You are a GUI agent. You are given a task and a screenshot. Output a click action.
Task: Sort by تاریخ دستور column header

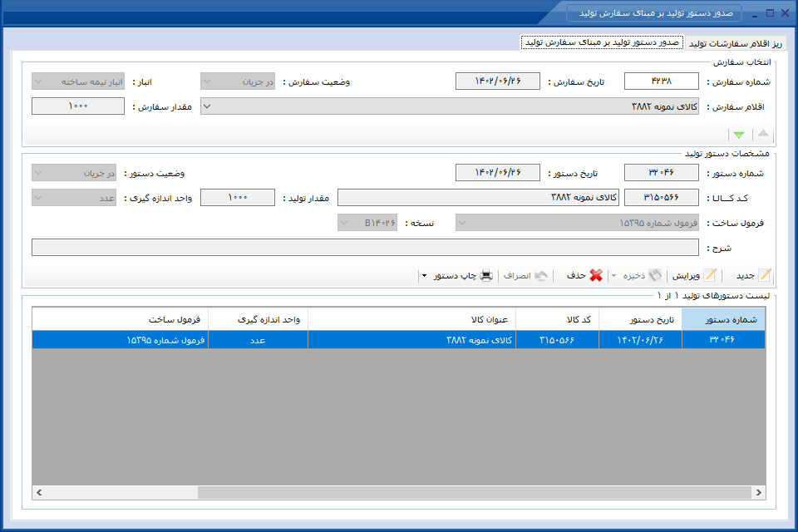tap(640, 319)
